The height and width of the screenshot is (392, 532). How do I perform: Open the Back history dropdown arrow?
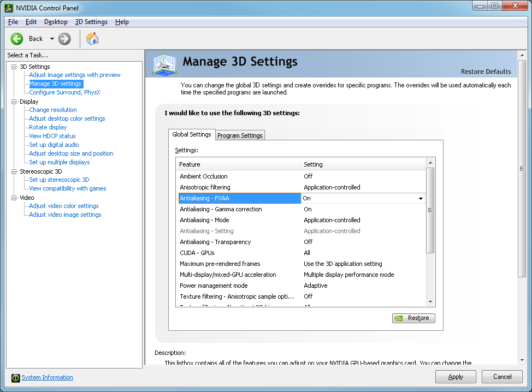coord(52,39)
